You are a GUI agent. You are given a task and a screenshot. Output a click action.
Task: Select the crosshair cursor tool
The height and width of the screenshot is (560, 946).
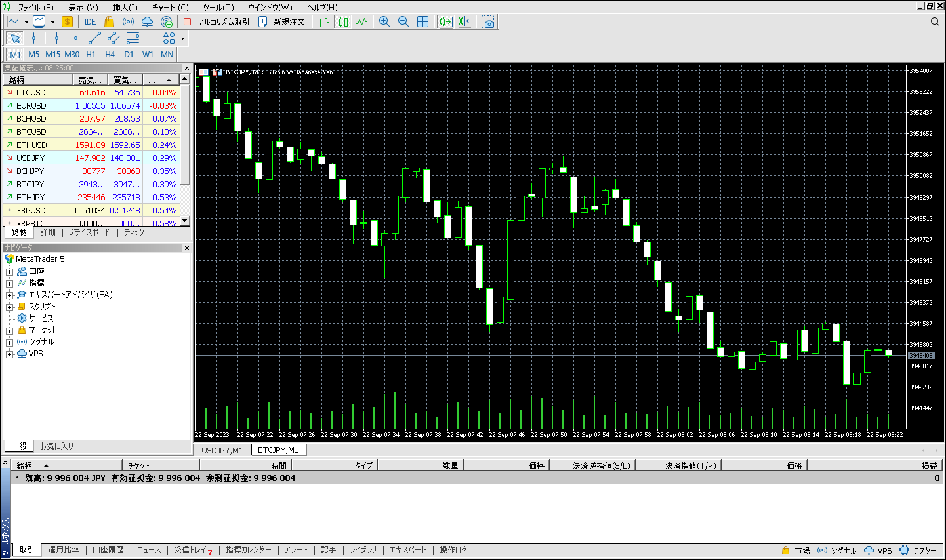34,38
